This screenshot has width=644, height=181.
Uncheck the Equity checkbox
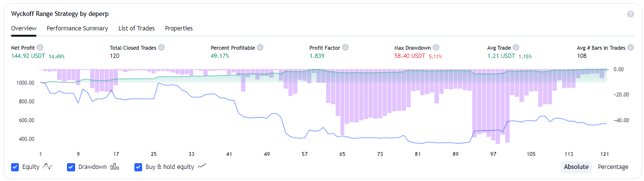tap(15, 167)
